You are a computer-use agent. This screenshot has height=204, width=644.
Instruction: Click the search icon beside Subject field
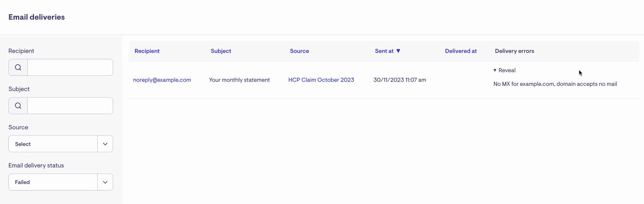point(18,106)
